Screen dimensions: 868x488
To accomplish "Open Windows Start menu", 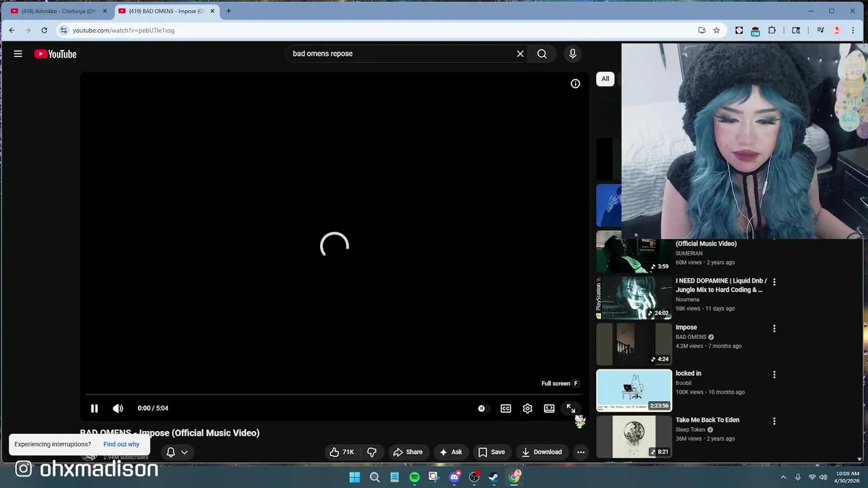I will click(354, 477).
